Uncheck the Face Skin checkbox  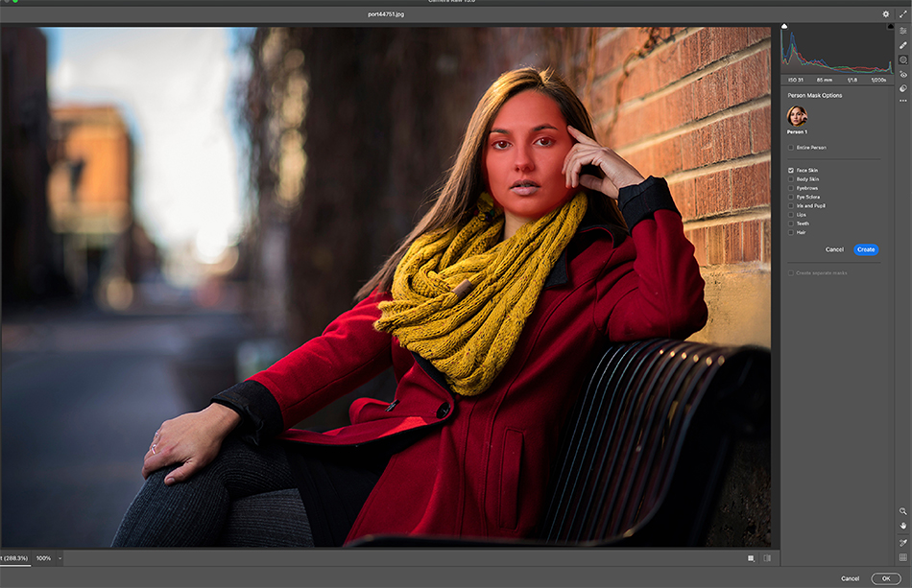(x=790, y=170)
